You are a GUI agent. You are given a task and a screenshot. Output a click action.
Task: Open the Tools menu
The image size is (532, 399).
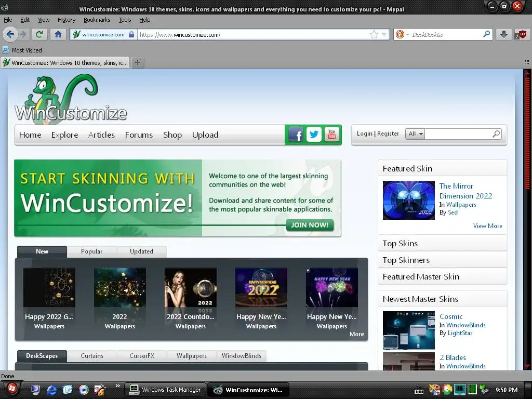pyautogui.click(x=125, y=20)
